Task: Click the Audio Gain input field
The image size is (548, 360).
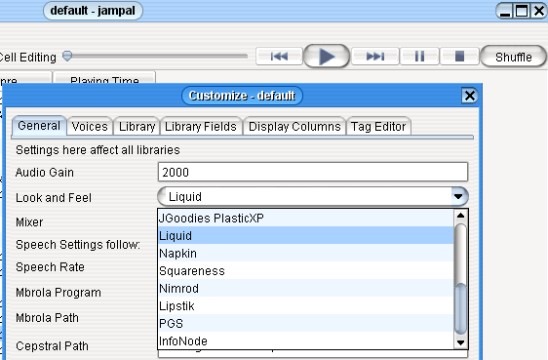Action: (313, 172)
